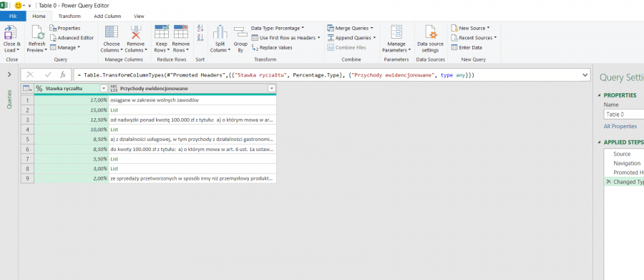Click the Manage Parameters icon
This screenshot has width=644, height=280.
[x=396, y=32]
